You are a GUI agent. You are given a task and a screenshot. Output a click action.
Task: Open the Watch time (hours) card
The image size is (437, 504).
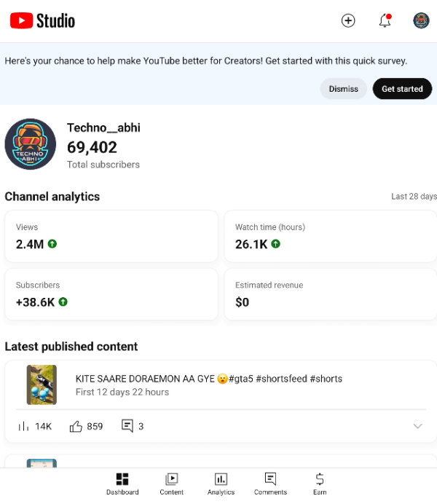328,237
